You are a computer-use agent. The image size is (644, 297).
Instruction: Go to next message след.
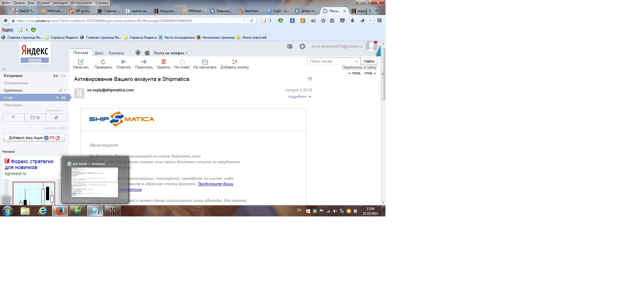(x=370, y=73)
